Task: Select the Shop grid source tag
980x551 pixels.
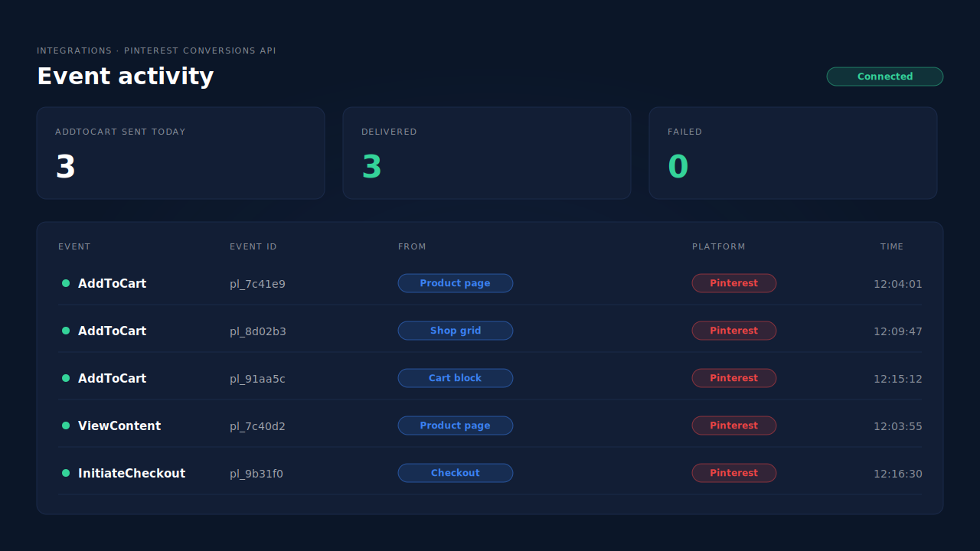Action: (x=456, y=331)
